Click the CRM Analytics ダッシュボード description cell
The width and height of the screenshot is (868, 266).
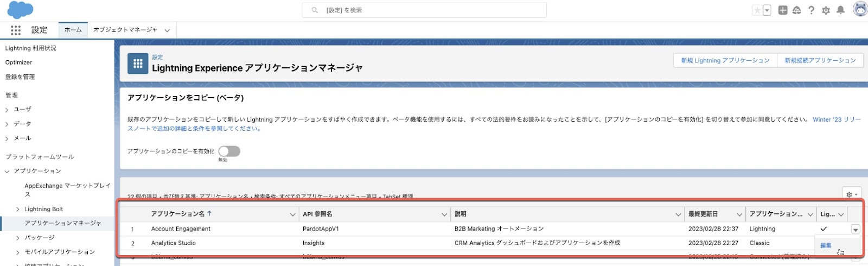click(537, 243)
